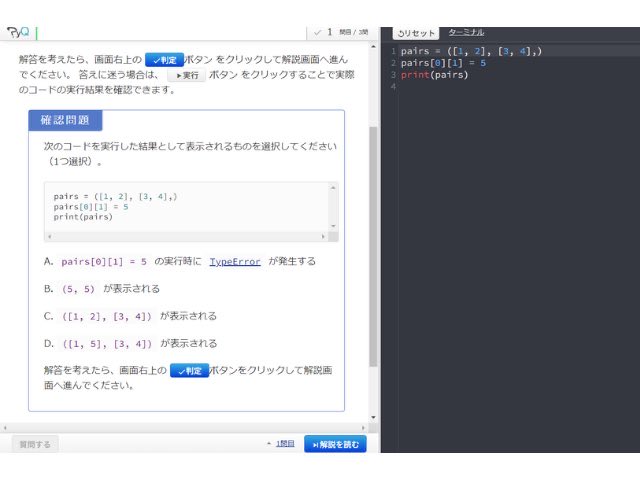
Task: Click the lesson panel's left horizontal scroll arrow
Action: [x=5, y=428]
